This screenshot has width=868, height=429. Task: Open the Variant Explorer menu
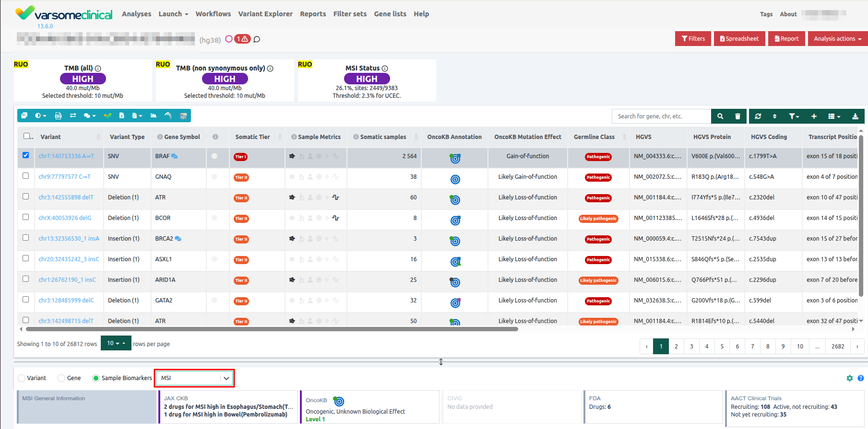(x=265, y=14)
